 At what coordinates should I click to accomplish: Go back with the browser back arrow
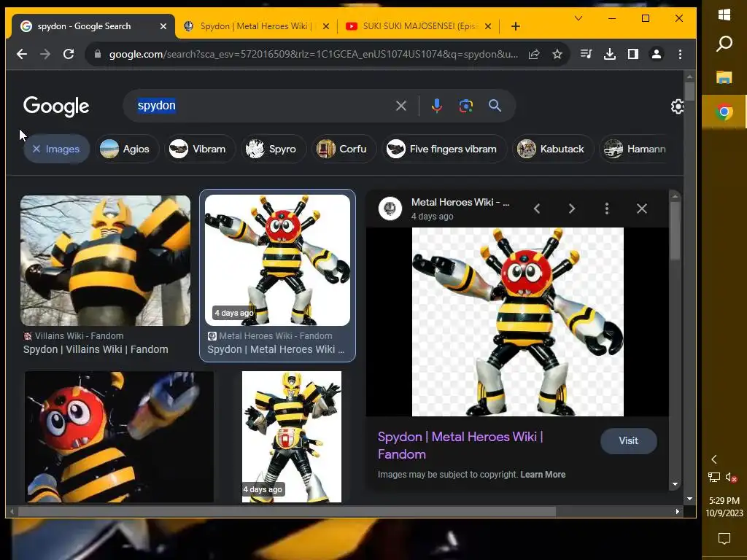[x=22, y=54]
